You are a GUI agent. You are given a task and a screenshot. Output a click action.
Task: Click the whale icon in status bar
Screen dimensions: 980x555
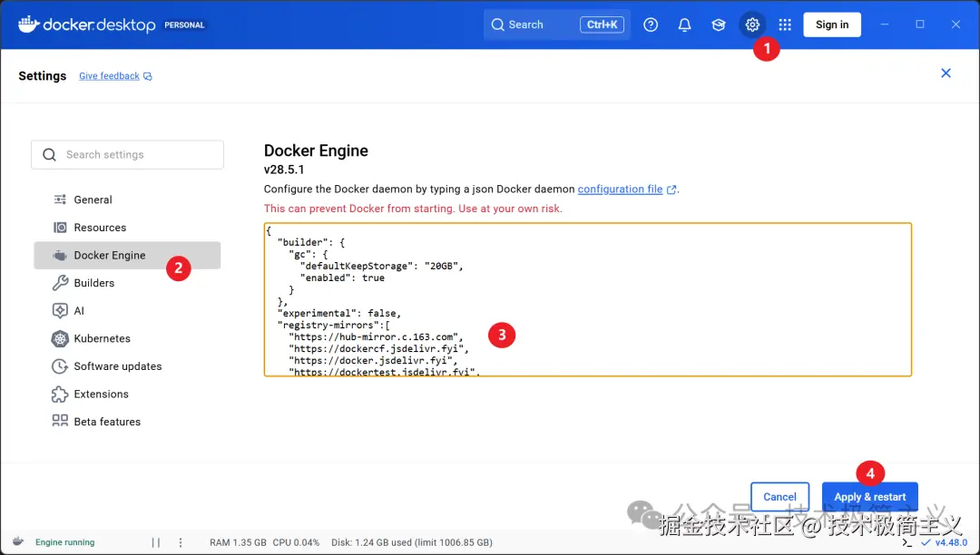point(18,541)
